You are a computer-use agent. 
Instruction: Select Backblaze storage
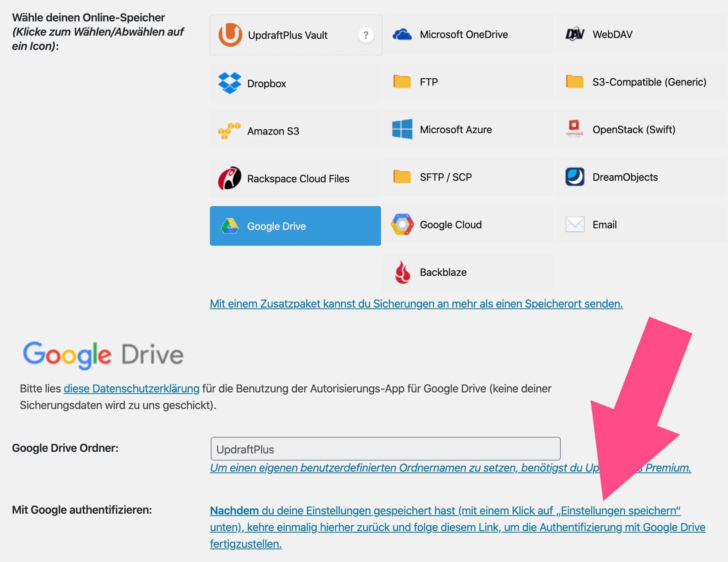tap(442, 272)
